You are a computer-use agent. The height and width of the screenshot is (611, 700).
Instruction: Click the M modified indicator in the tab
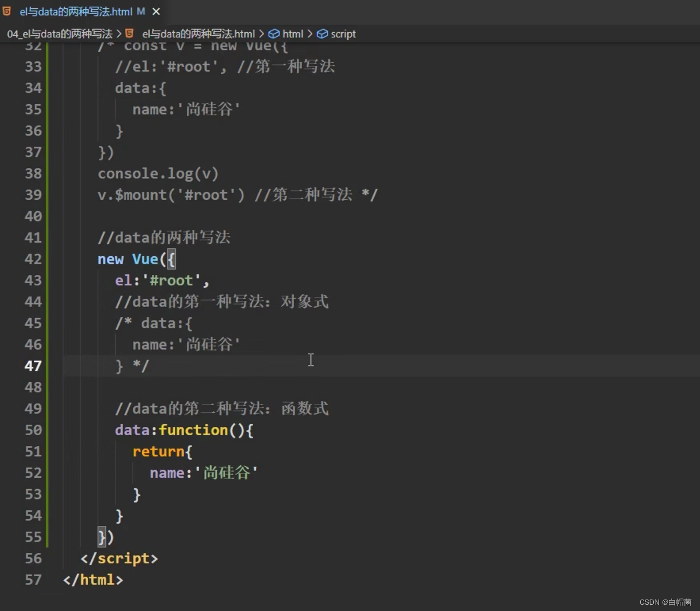141,11
